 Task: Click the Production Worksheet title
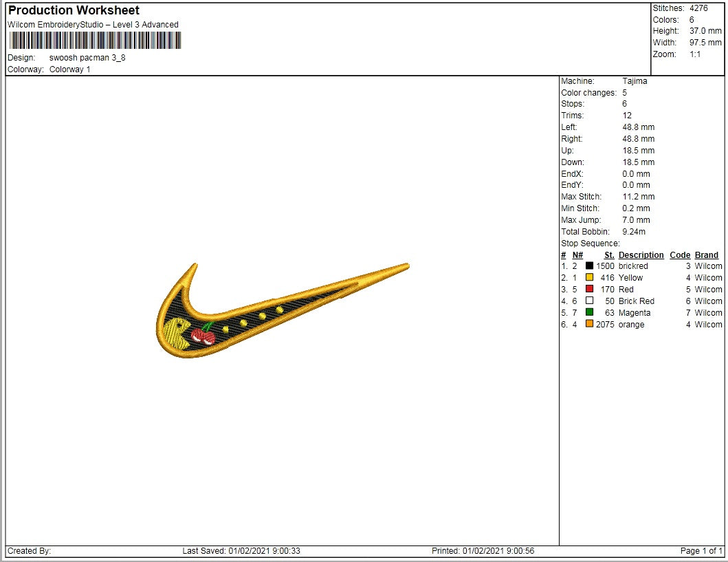(74, 10)
